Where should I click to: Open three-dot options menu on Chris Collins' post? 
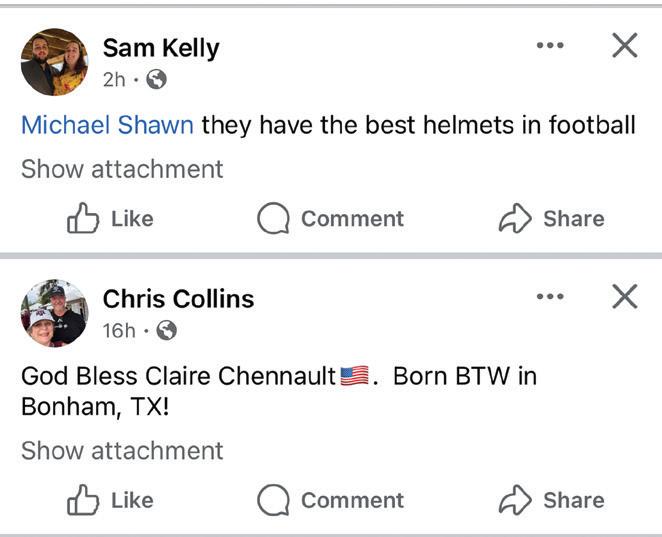(549, 297)
